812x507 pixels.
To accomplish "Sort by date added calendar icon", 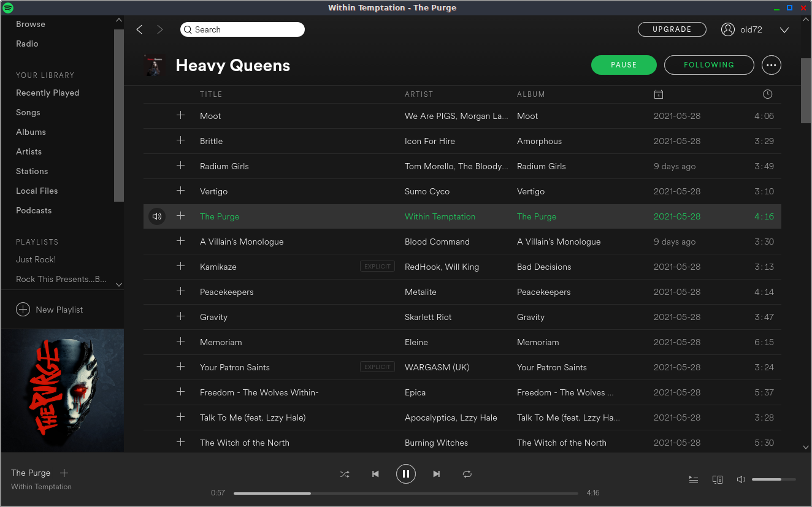I will (x=658, y=94).
